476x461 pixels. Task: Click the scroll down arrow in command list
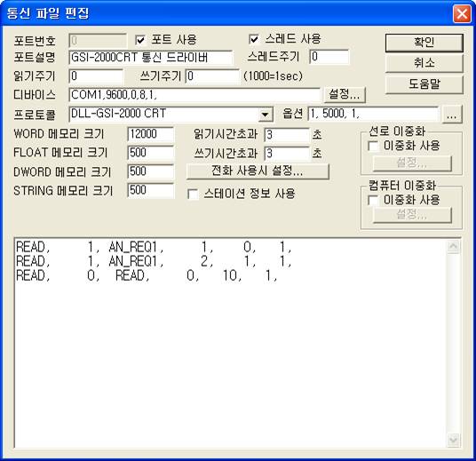point(453,440)
